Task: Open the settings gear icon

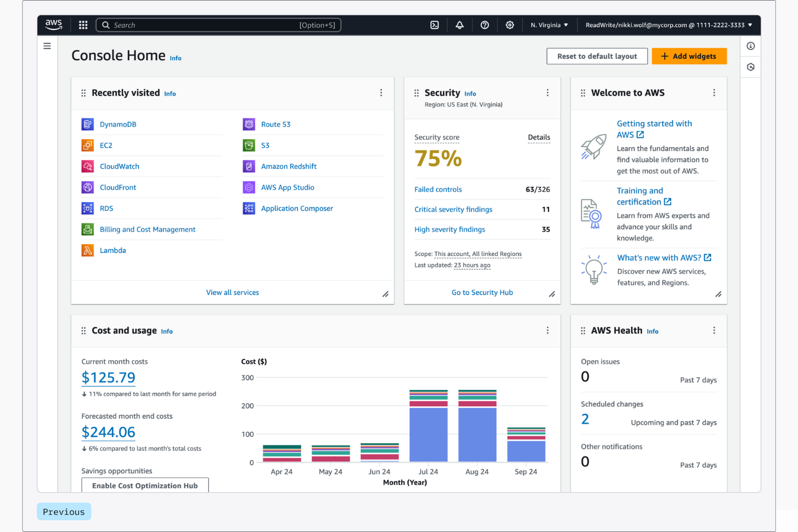Action: coord(510,25)
